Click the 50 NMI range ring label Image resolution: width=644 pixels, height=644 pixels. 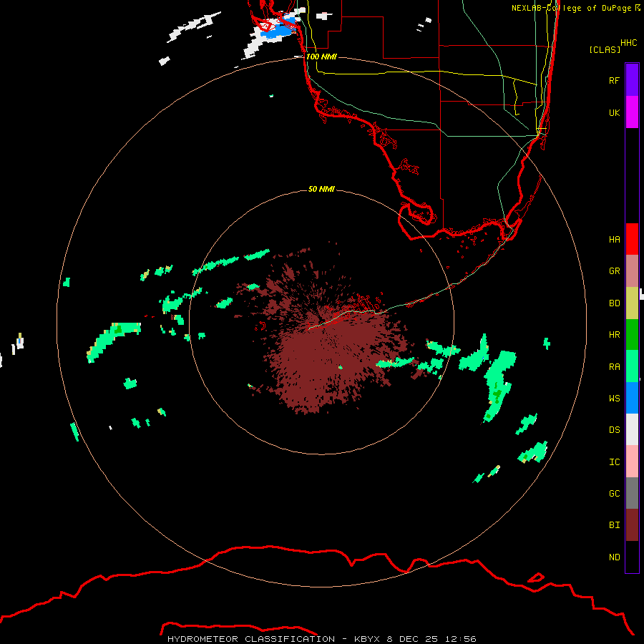point(321,189)
